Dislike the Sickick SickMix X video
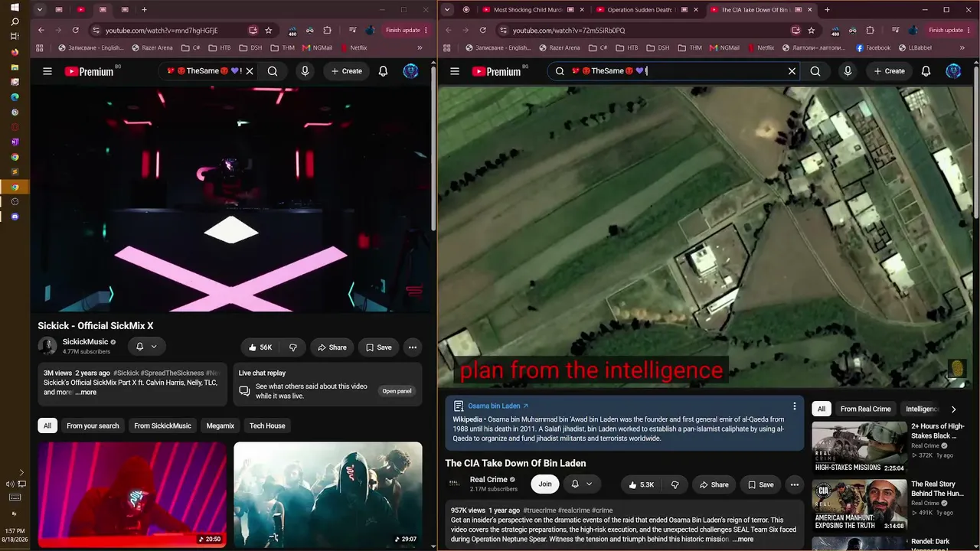Viewport: 980px width, 551px height. pos(292,347)
